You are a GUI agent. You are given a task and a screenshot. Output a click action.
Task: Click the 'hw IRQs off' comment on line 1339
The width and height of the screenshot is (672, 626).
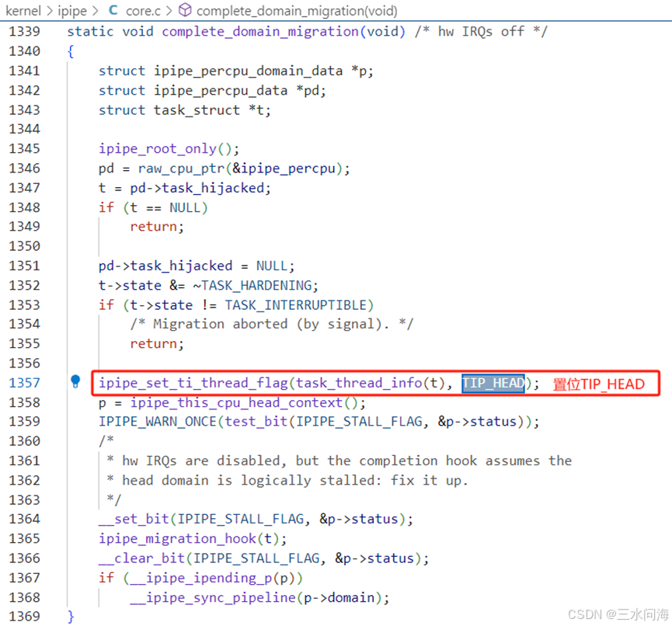pos(481,32)
